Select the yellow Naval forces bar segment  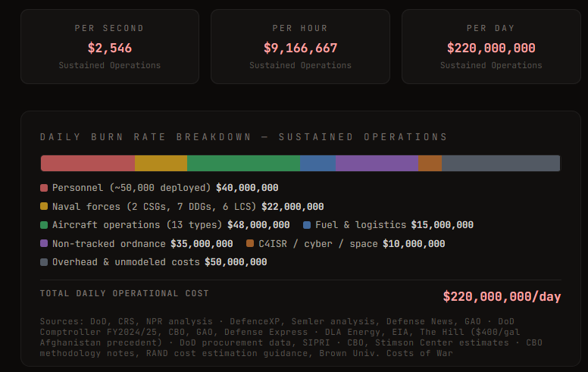161,163
